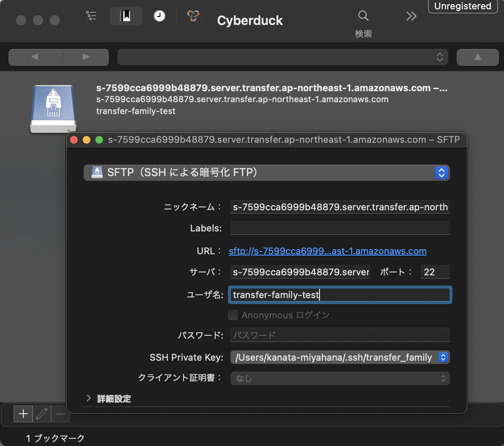Click the ポート port field showing 22

[x=435, y=272]
